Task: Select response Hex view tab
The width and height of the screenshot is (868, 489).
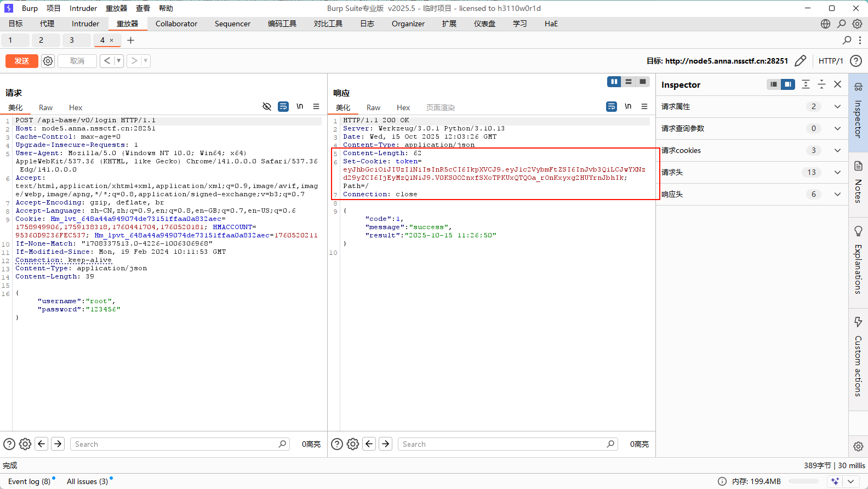Action: click(403, 107)
